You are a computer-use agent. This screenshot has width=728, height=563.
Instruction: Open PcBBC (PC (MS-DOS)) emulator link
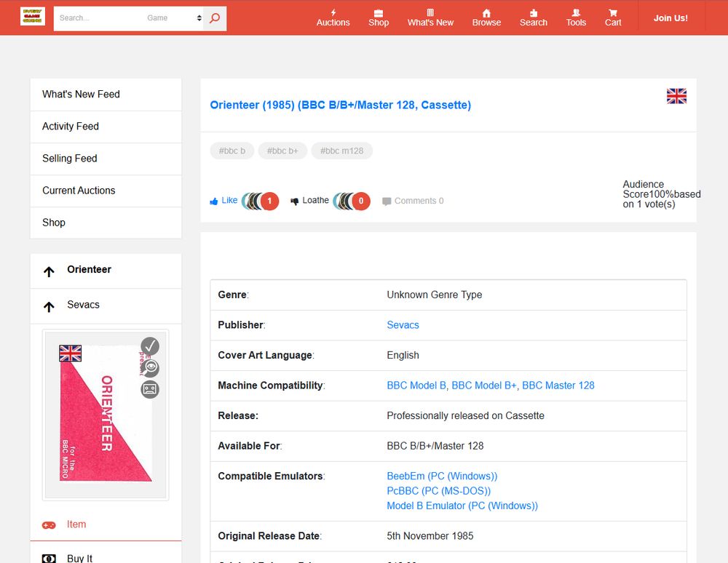(439, 491)
